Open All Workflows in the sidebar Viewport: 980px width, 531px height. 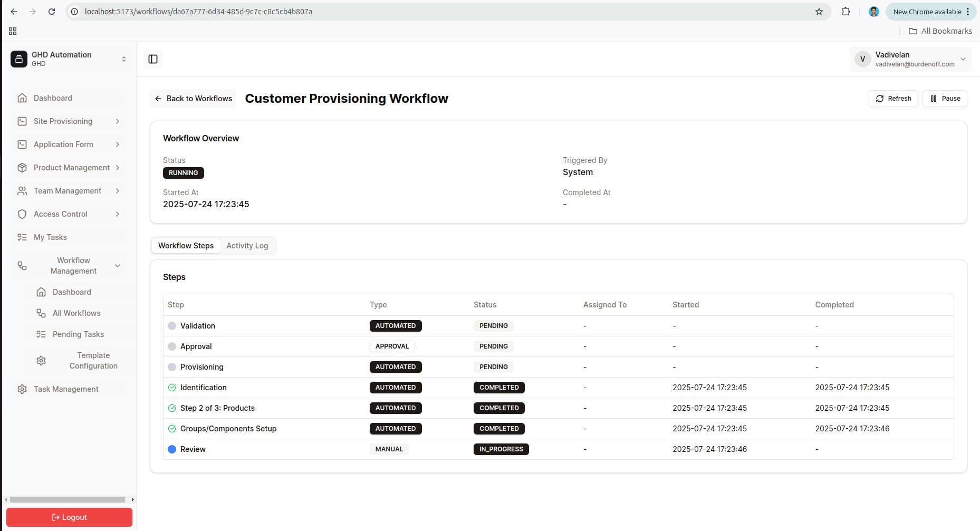pos(76,313)
